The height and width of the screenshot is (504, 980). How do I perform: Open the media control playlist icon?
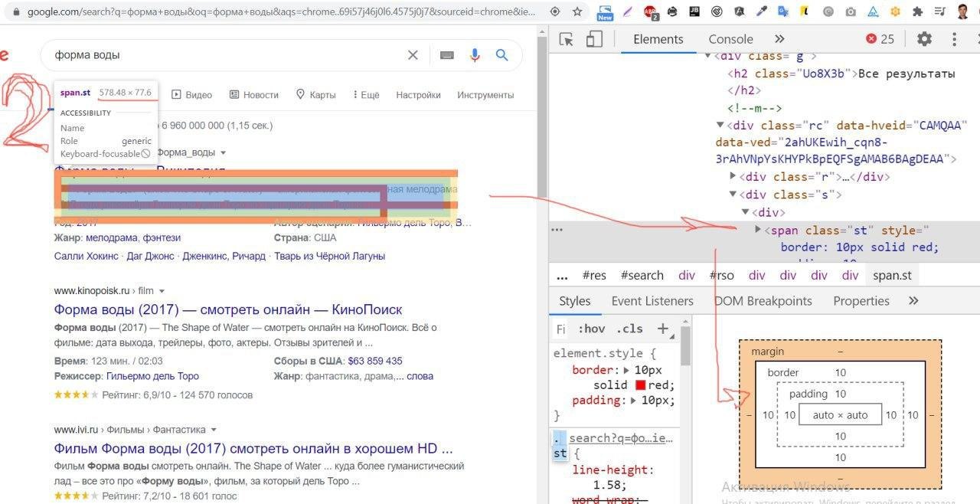tap(939, 12)
